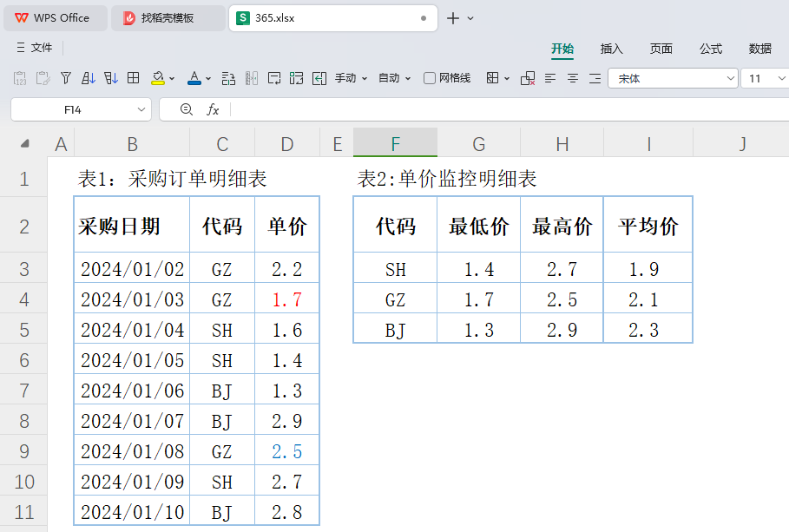Sort descending with the descending sort icon
Viewport: 789px width, 532px height.
click(x=111, y=78)
